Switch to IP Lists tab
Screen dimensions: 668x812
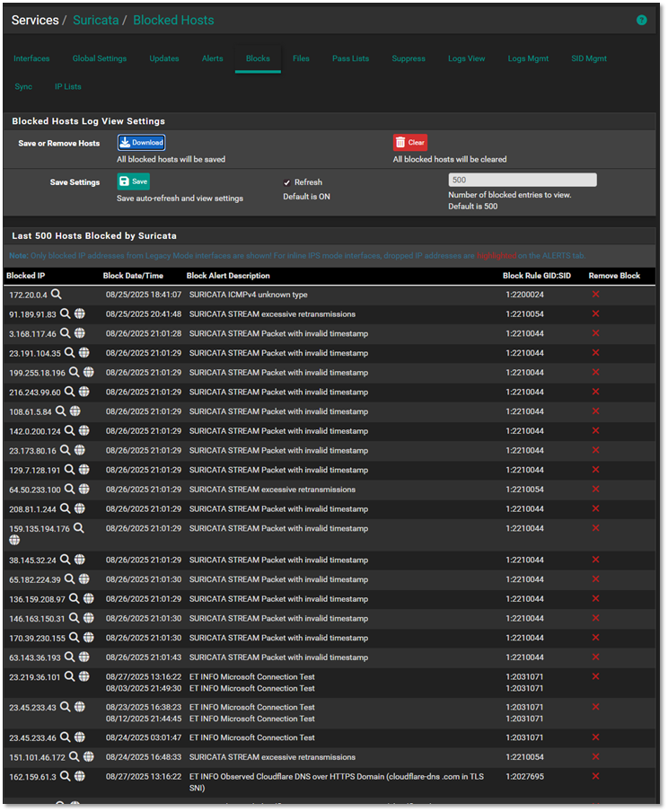[68, 86]
